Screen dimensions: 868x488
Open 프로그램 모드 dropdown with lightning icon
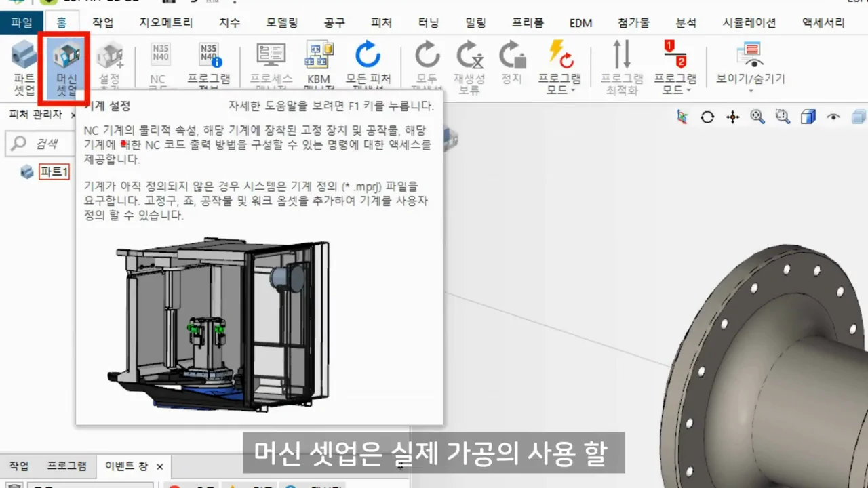click(x=560, y=68)
